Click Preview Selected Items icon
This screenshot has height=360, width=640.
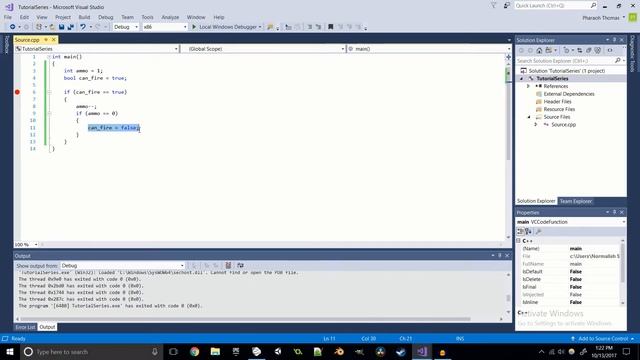610,51
